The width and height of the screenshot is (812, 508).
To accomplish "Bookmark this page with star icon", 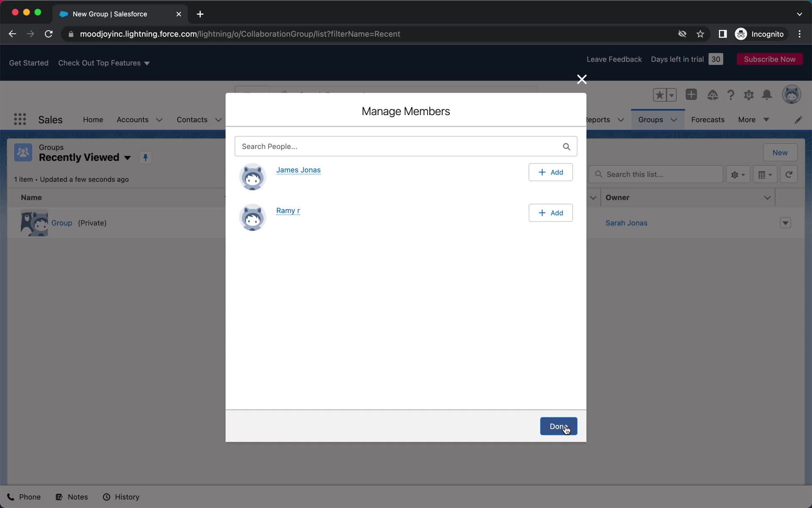I will tap(700, 34).
